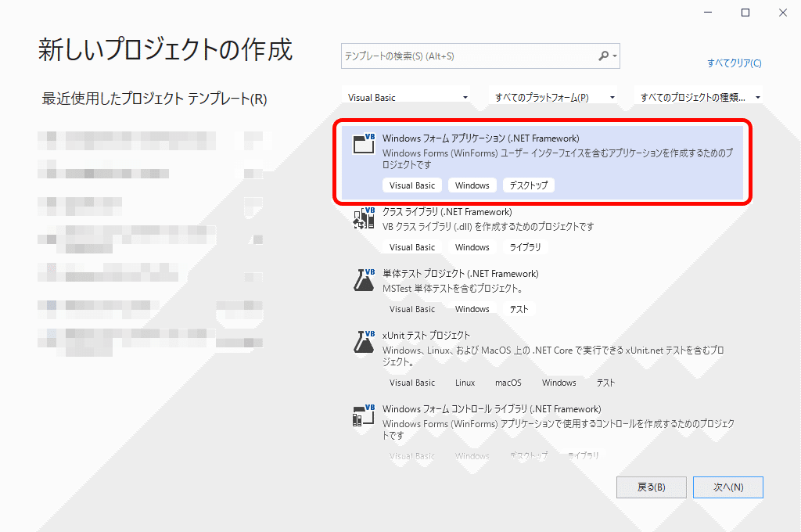Image resolution: width=801 pixels, height=532 pixels.
Task: Click ライブラリ tag on class library template
Action: (525, 247)
